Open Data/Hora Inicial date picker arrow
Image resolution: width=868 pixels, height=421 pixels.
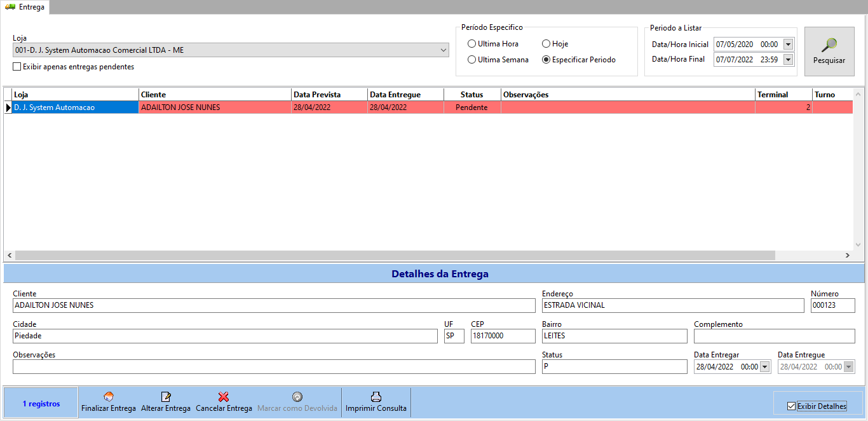[x=789, y=45]
